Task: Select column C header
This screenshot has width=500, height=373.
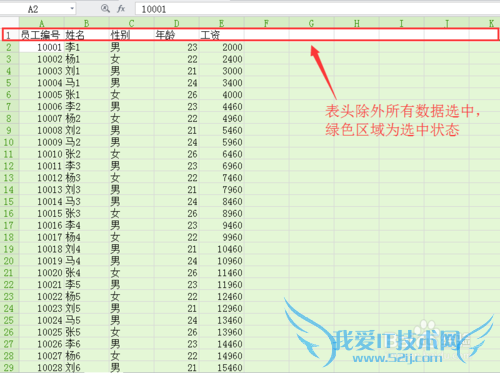Action: pyautogui.click(x=131, y=23)
